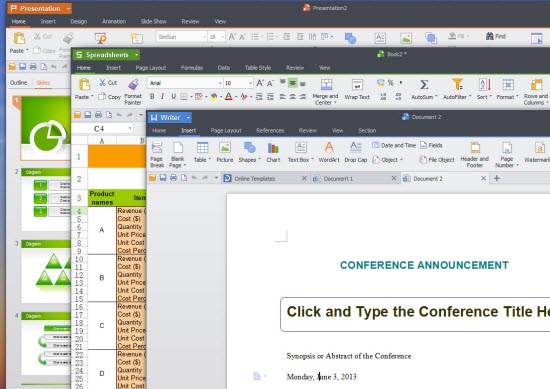Open Presentation application menu arrow
Image resolution: width=550 pixels, height=389 pixels.
coord(68,8)
